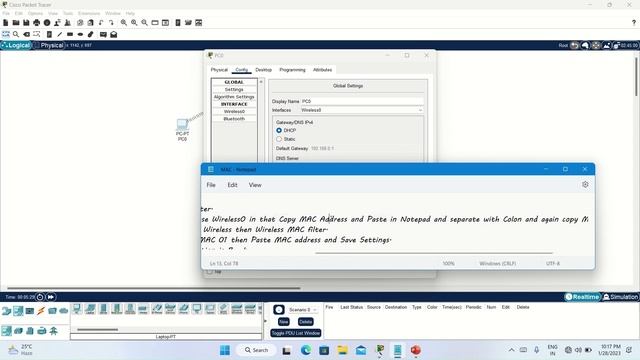Screen dimensions: 640x360
Task: Click the Redo arrow in the toolbar
Action: (x=111, y=23)
